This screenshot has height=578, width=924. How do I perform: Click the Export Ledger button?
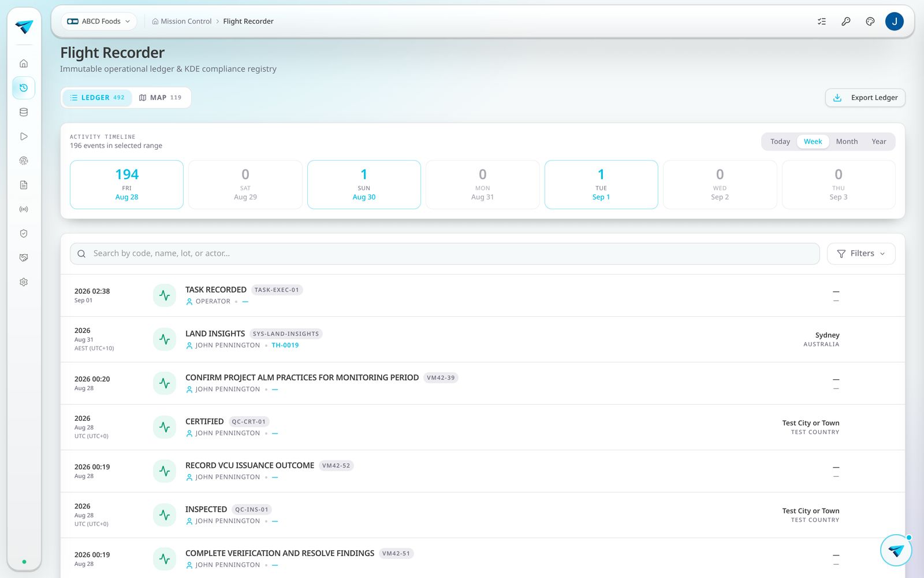pos(865,98)
